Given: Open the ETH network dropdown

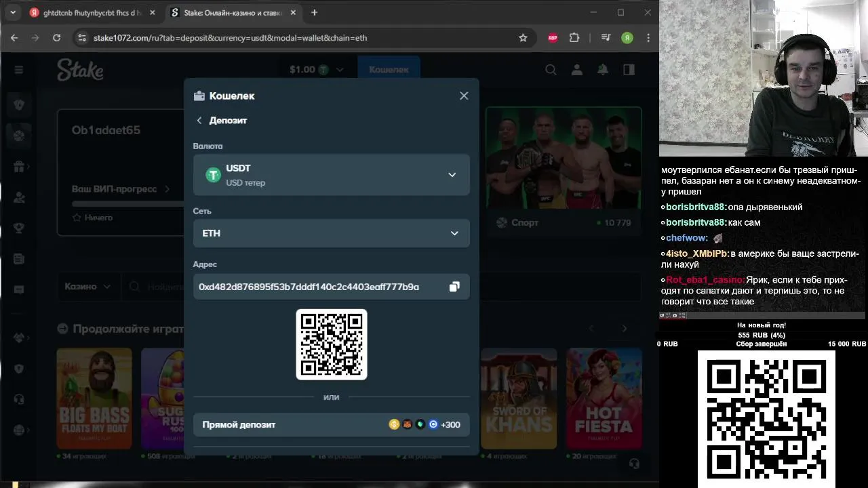Looking at the screenshot, I should tap(331, 233).
